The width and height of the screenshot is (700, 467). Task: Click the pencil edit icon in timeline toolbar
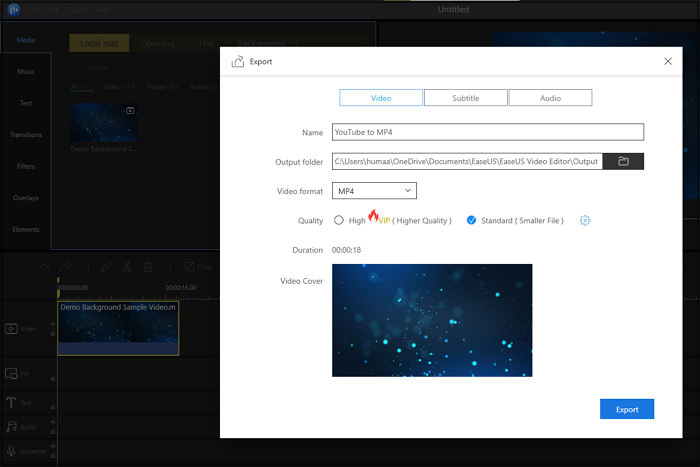click(x=105, y=267)
